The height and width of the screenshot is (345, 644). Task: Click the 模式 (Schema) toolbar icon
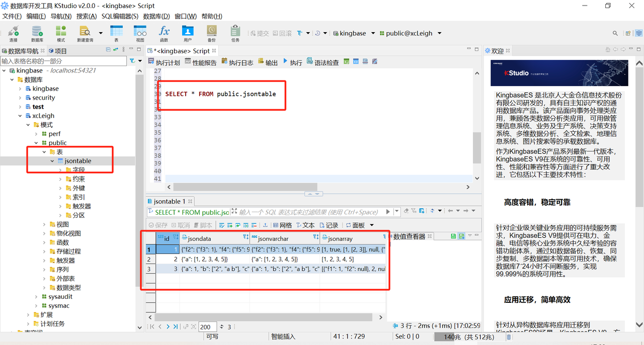pos(61,34)
